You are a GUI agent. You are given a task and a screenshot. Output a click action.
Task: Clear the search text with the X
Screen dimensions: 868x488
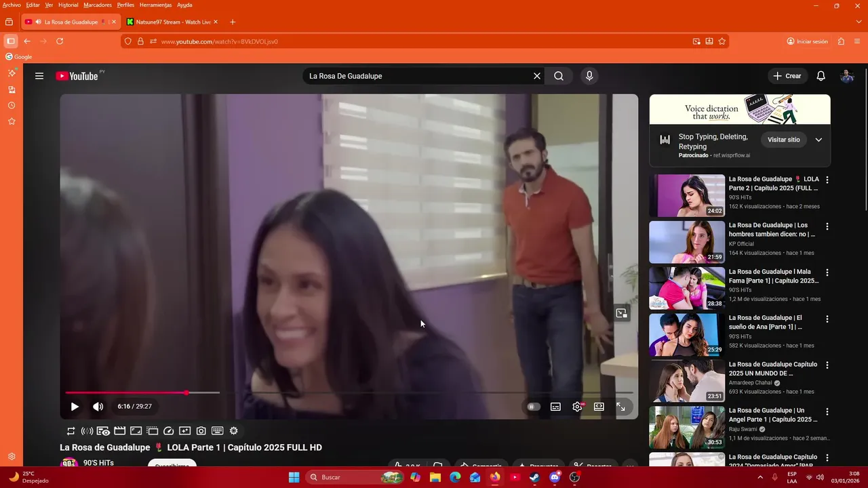tap(537, 76)
